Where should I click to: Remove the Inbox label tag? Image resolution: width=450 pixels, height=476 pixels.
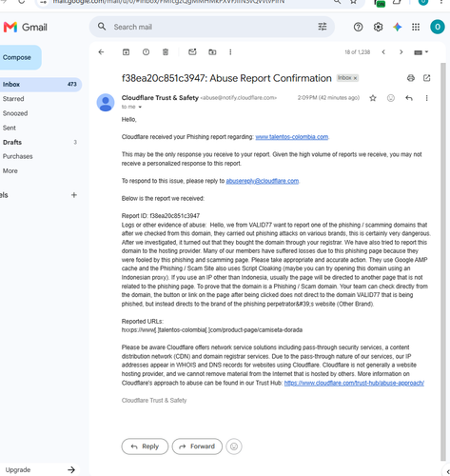coord(356,78)
